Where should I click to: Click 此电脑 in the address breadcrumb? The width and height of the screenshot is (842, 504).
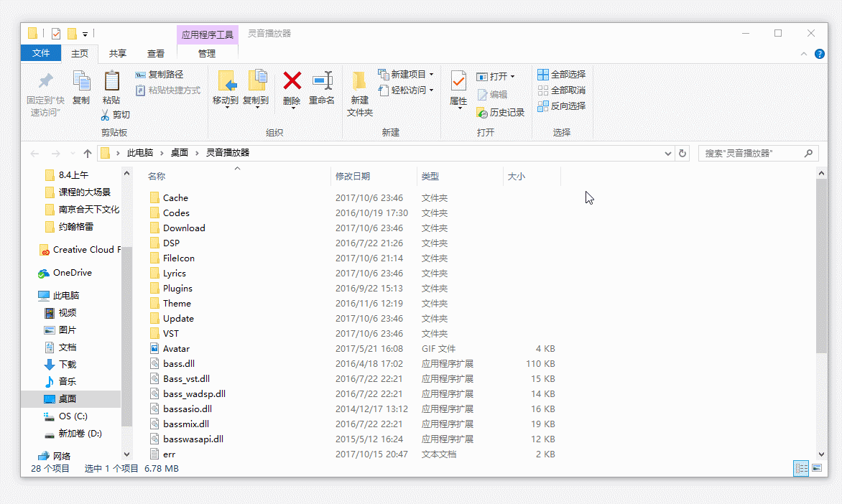140,153
